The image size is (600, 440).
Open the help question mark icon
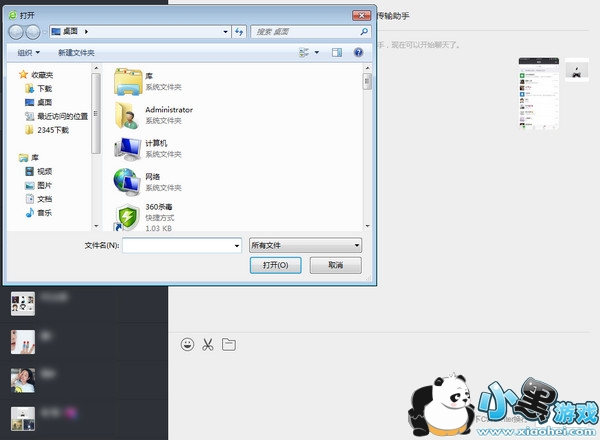(358, 52)
